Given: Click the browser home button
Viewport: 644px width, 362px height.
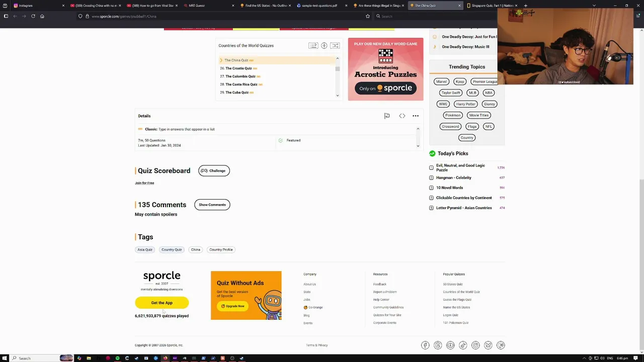Looking at the screenshot, I should click(x=42, y=16).
